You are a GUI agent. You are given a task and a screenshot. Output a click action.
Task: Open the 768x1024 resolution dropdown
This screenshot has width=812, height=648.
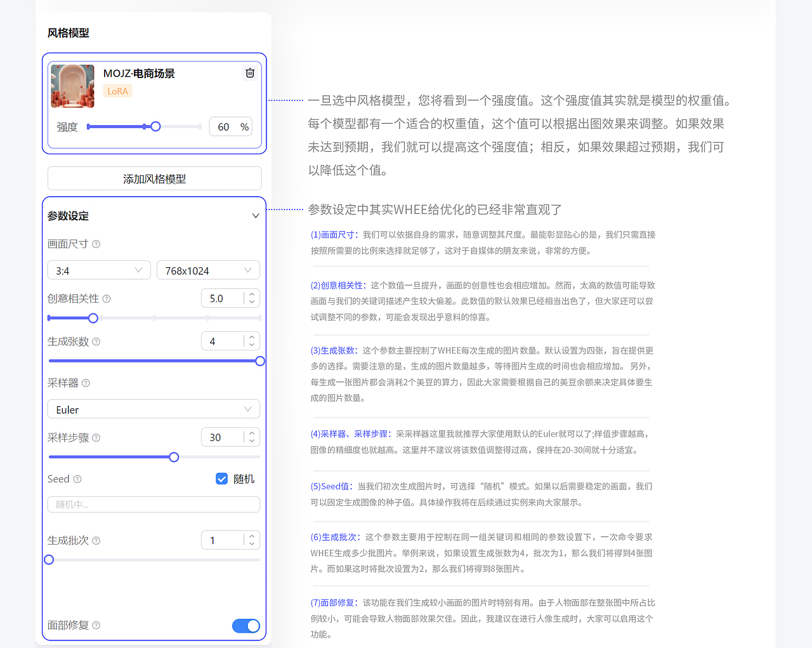click(x=208, y=270)
